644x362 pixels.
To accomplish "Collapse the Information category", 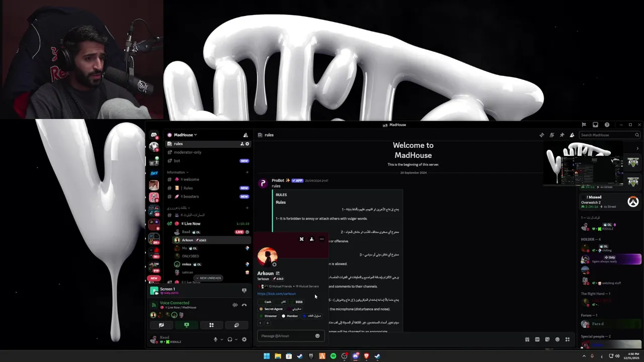I will coord(178,172).
